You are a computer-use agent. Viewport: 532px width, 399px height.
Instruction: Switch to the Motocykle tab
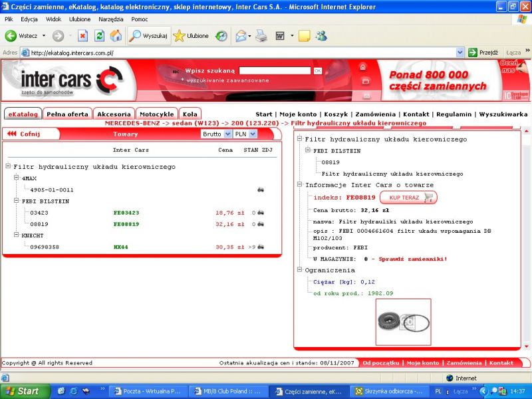156,114
